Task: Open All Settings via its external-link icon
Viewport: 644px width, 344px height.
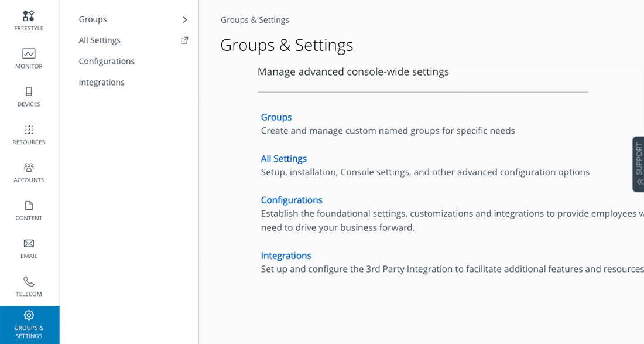Action: pyautogui.click(x=184, y=40)
